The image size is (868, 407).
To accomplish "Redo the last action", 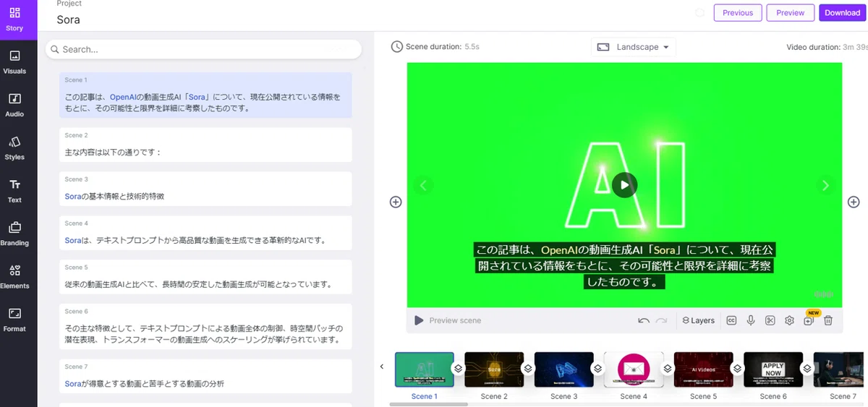I will [661, 320].
